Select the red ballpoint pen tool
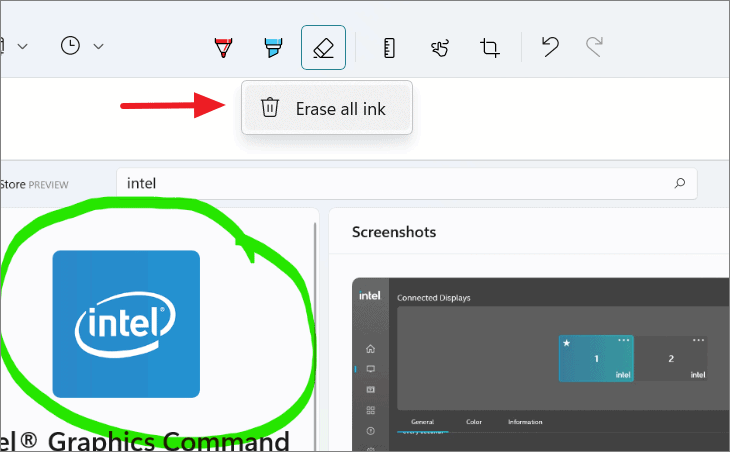The image size is (730, 452). 223,47
